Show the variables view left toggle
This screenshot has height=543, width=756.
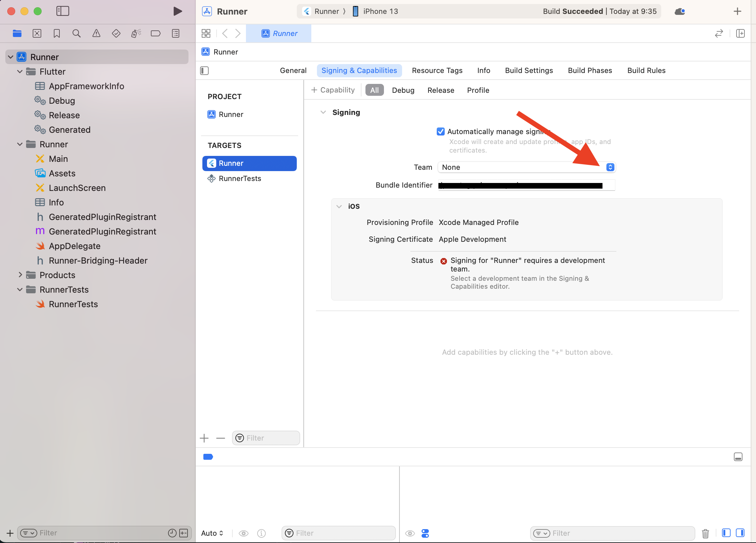(726, 533)
